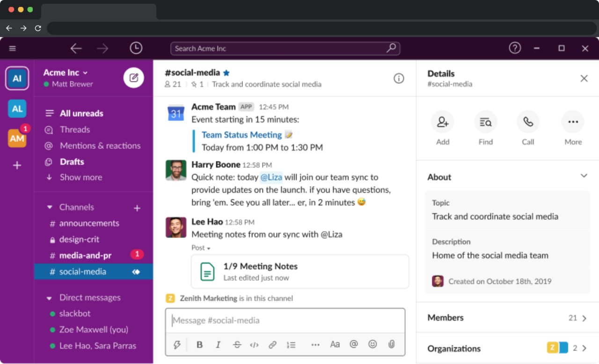
Task: Open the Acme Inc workspace dropdown
Action: coord(65,73)
